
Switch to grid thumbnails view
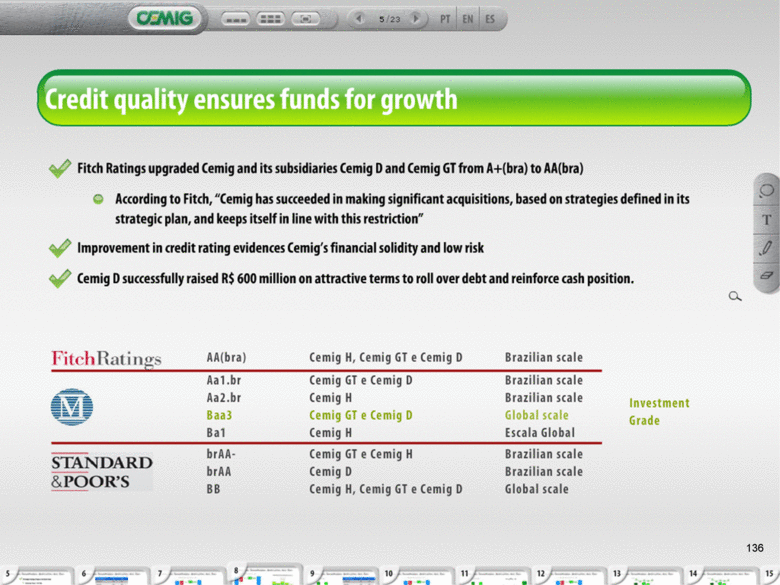click(270, 19)
